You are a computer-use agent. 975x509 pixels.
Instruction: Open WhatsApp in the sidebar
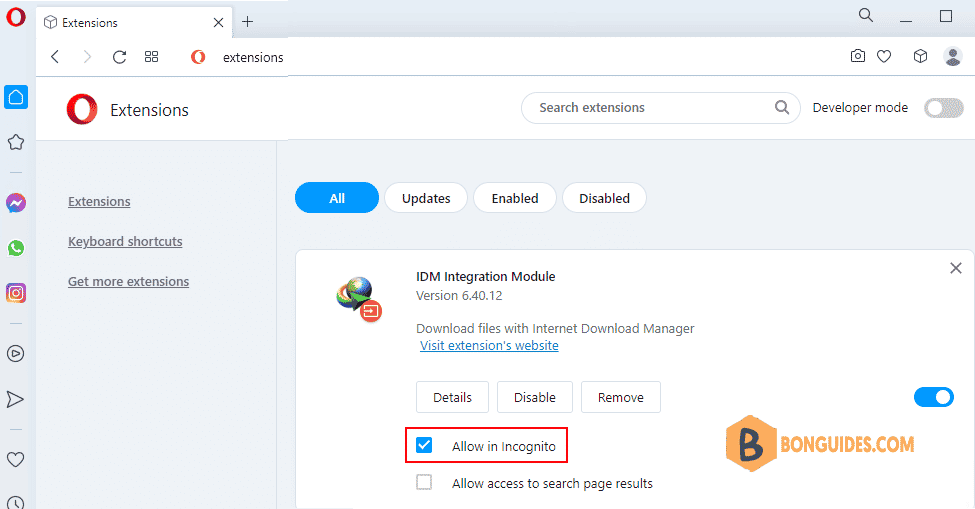tap(16, 248)
